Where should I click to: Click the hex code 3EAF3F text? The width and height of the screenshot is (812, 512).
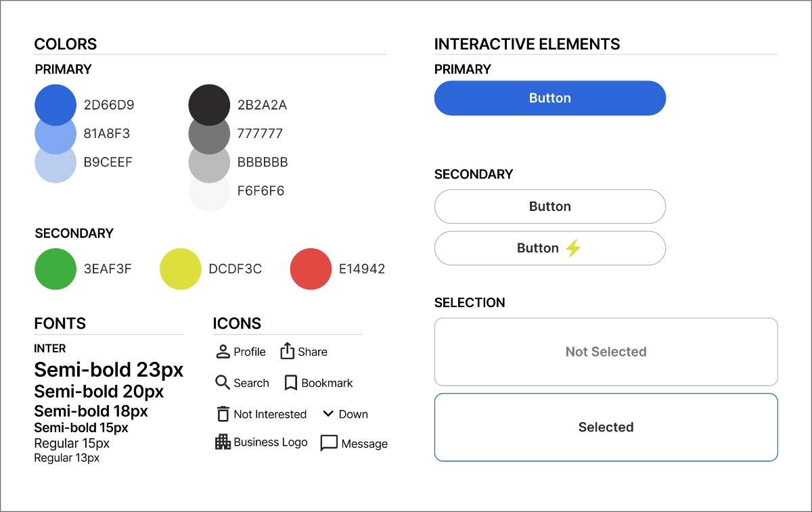point(108,269)
